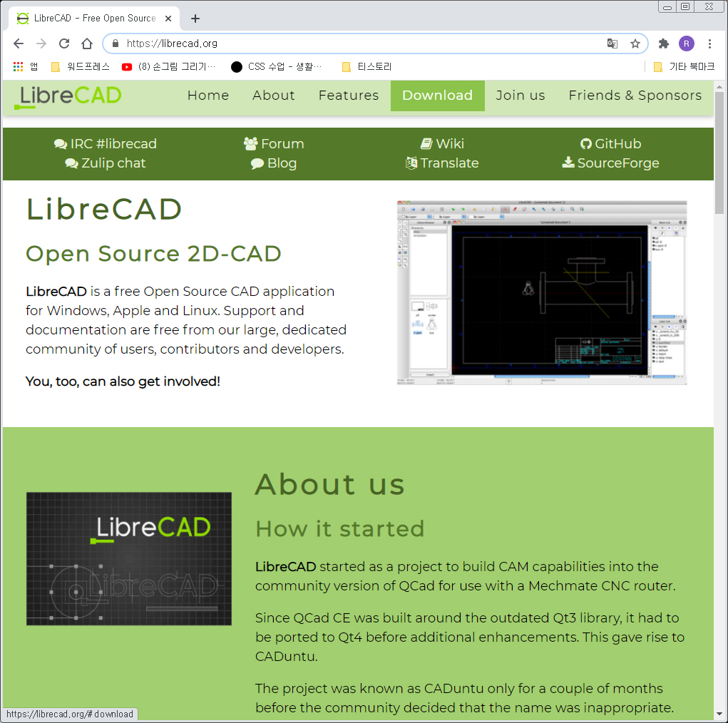The image size is (728, 723).
Task: Open the purple R profile avatar
Action: (x=687, y=43)
